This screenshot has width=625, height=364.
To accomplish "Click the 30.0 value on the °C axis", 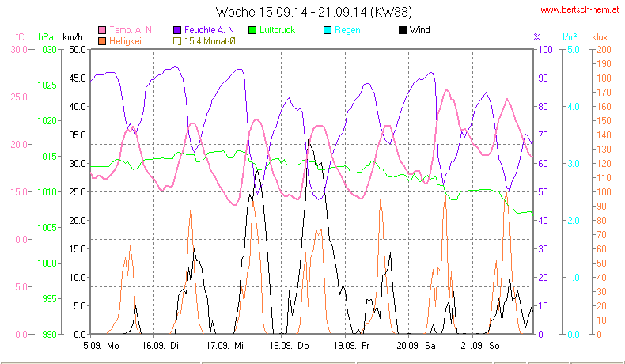I will (x=19, y=49).
